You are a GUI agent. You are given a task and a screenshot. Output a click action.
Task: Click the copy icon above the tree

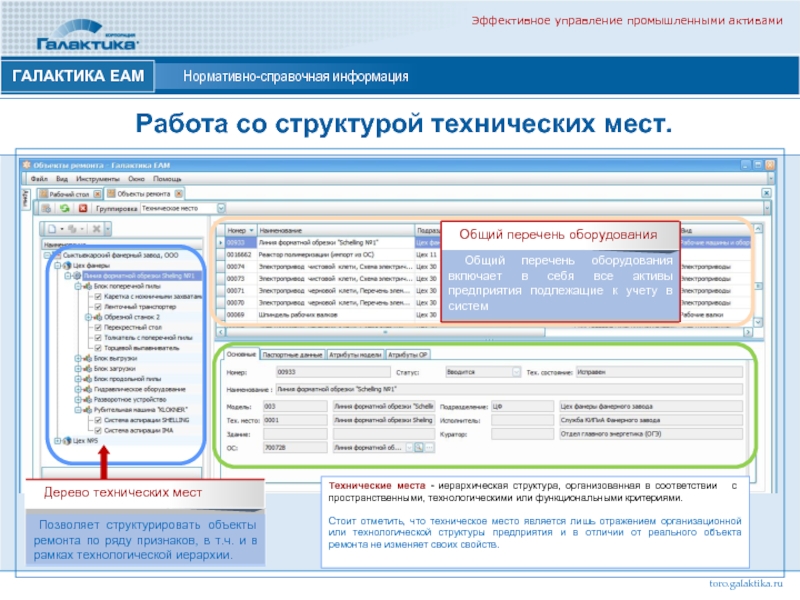pyautogui.click(x=72, y=229)
